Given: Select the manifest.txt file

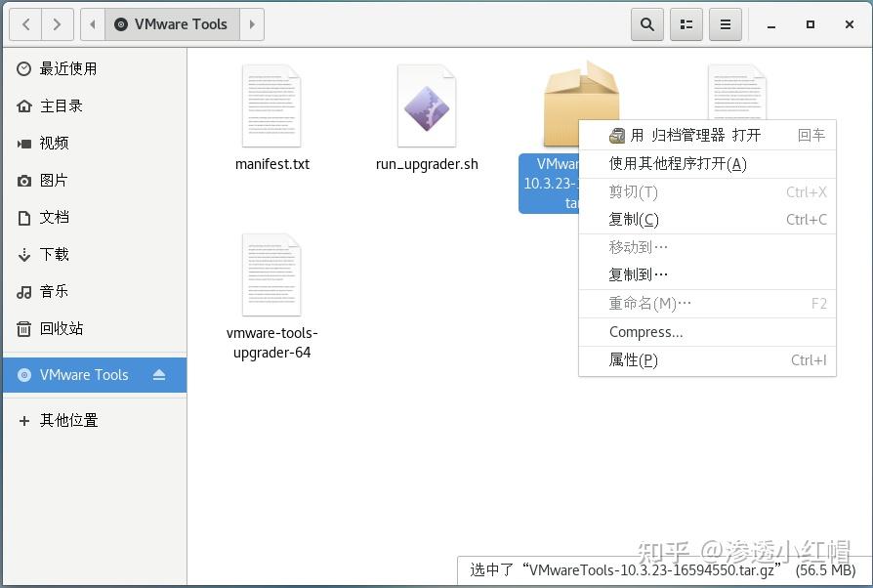Looking at the screenshot, I should 271,107.
